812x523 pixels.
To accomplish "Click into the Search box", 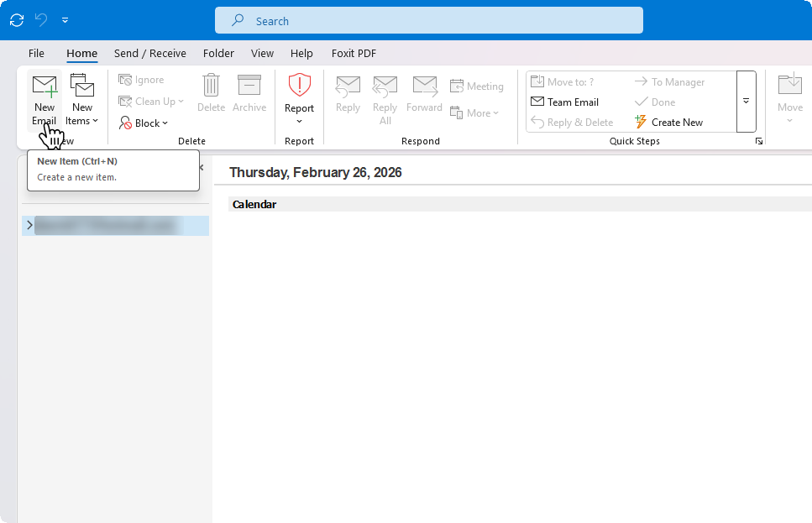I will pos(429,20).
